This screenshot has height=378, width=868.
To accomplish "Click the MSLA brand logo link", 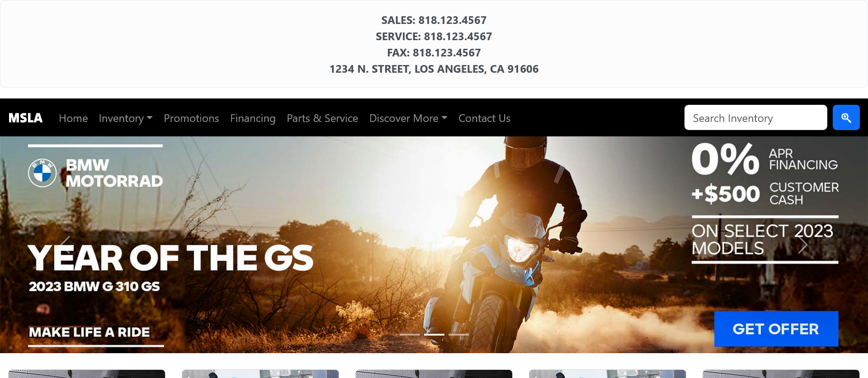I will pyautogui.click(x=26, y=118).
